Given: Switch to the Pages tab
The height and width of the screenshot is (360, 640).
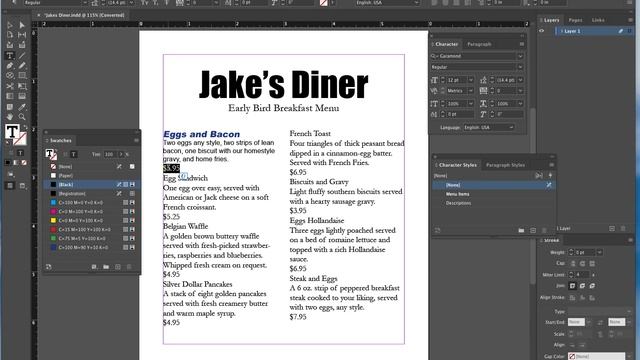Looking at the screenshot, I should pos(576,20).
